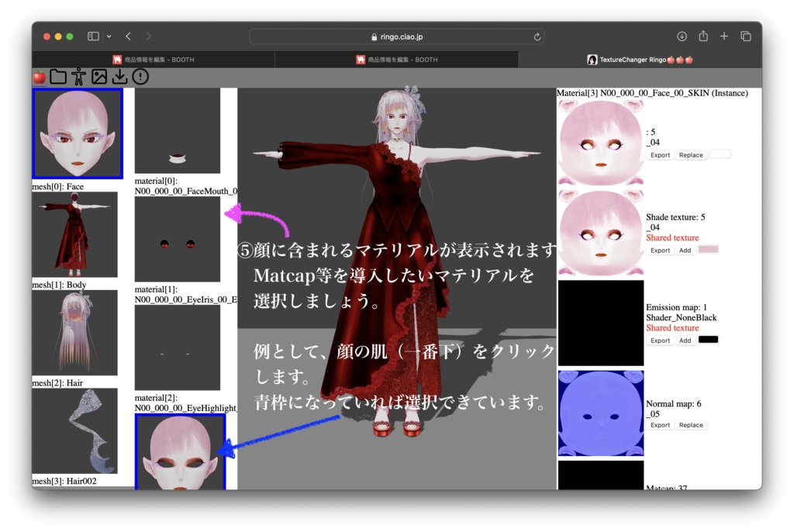The height and width of the screenshot is (532, 794).
Task: Click Safari's share icon
Action: point(703,36)
